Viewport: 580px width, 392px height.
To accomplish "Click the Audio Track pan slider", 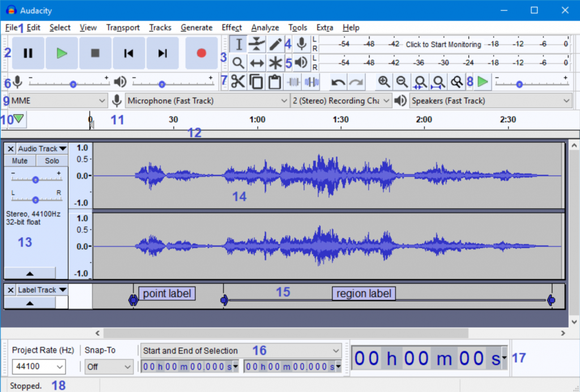I will [35, 199].
